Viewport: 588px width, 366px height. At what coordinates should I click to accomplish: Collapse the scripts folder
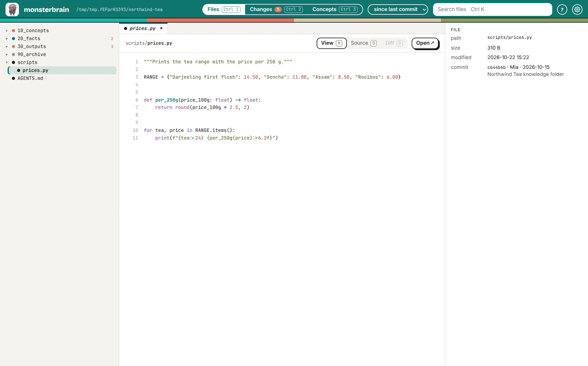pos(7,62)
